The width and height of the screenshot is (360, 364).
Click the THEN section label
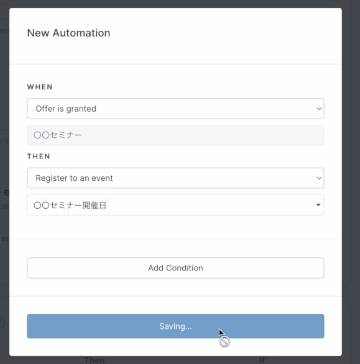(39, 156)
